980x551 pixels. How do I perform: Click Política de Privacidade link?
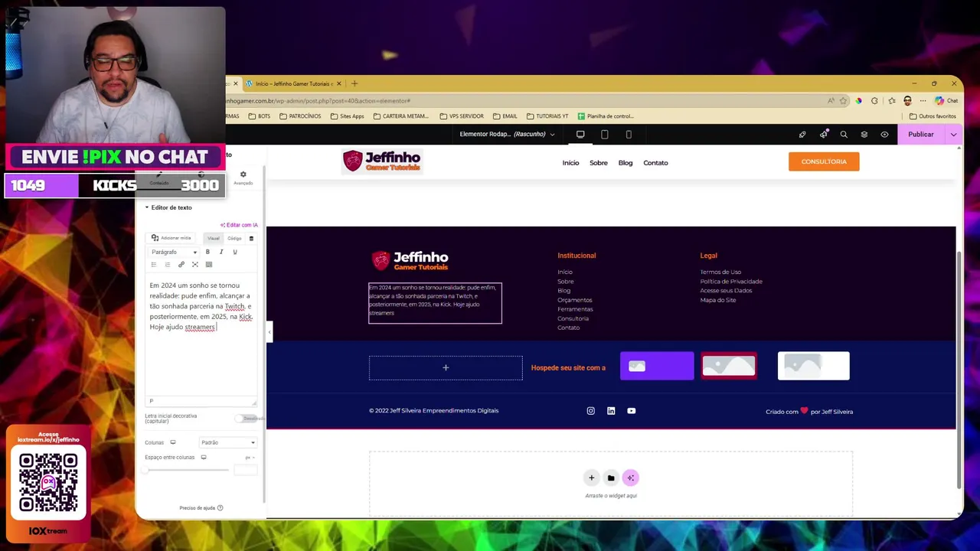(x=731, y=282)
